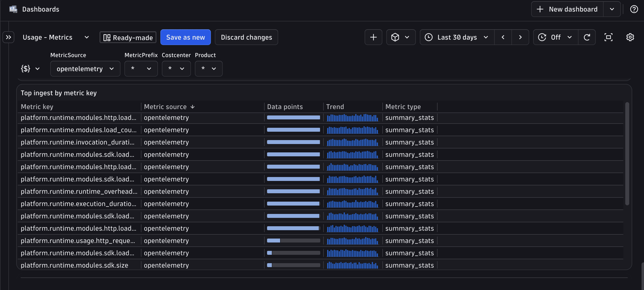
Task: Click the table vertical scrollbar
Action: click(x=627, y=154)
